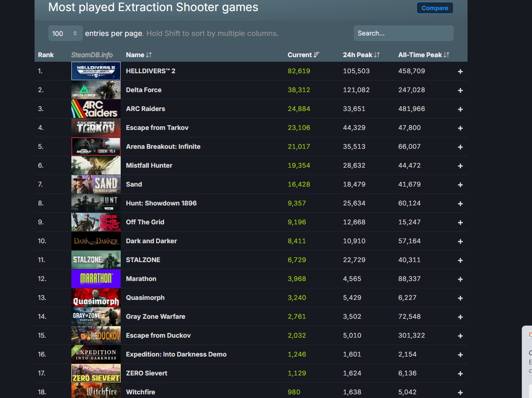Click the Compare button

435,8
